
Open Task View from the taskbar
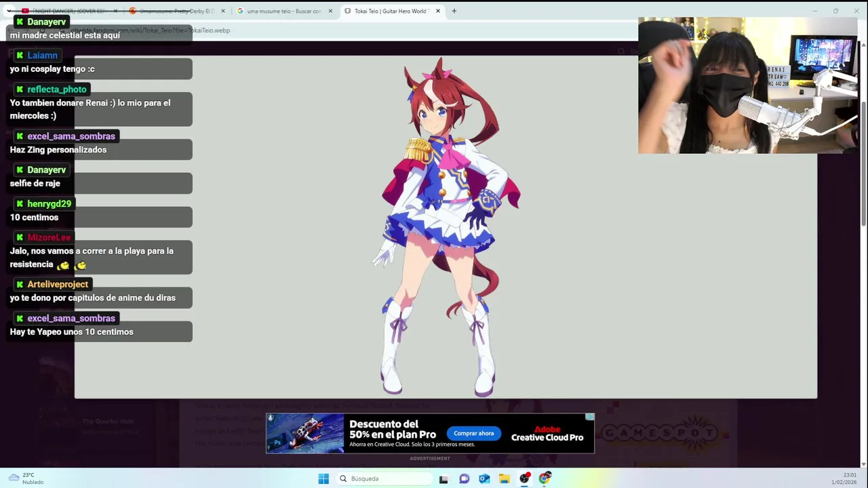pos(443,479)
